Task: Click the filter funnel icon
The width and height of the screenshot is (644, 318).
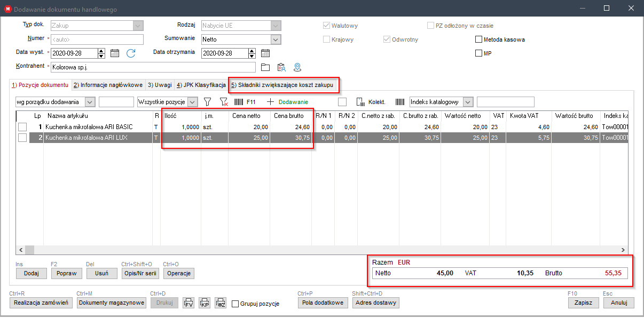Action: pyautogui.click(x=208, y=102)
